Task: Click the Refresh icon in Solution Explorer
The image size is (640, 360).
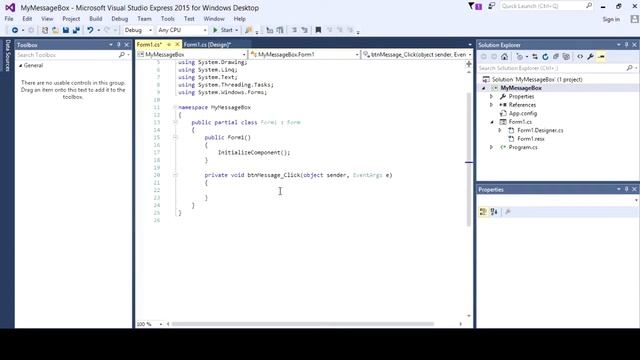Action: coord(545,57)
